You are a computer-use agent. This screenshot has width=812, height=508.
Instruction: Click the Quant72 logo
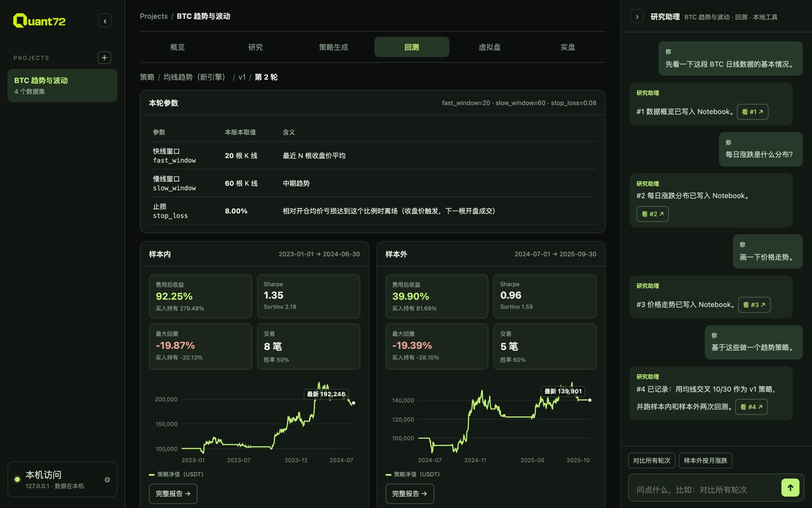pos(39,21)
